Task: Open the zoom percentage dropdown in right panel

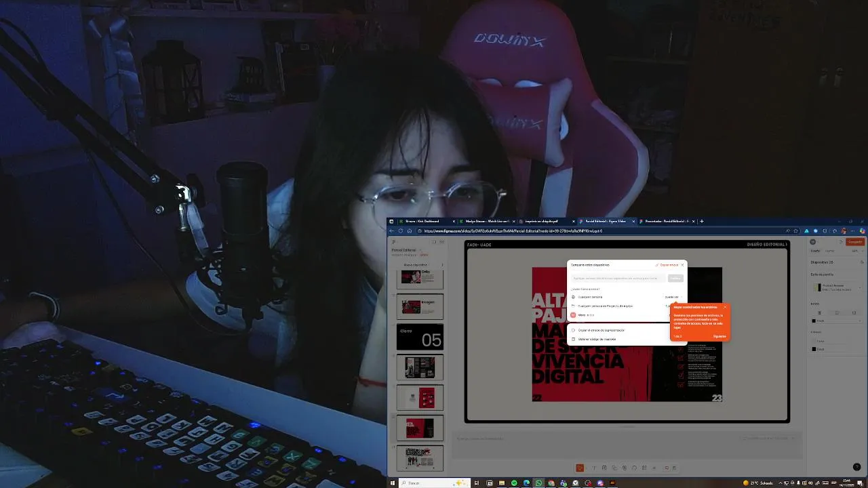Action: pyautogui.click(x=856, y=251)
